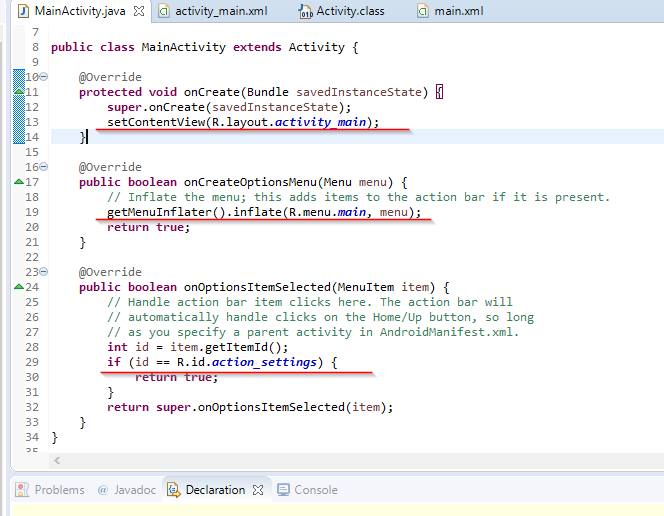Viewport: 664px width, 516px height.
Task: Click the override marker at line 11
Action: (x=19, y=91)
